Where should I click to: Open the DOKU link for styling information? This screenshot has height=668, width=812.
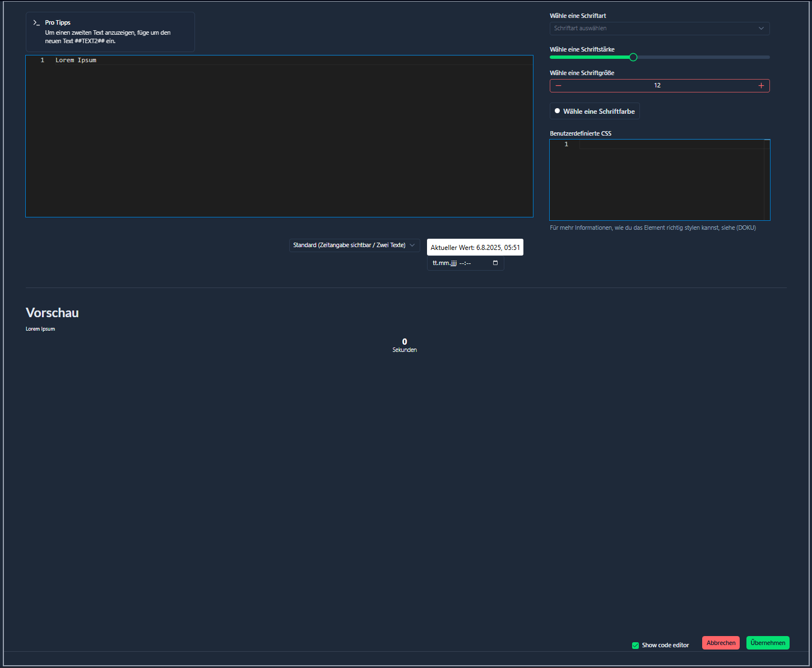coord(747,228)
